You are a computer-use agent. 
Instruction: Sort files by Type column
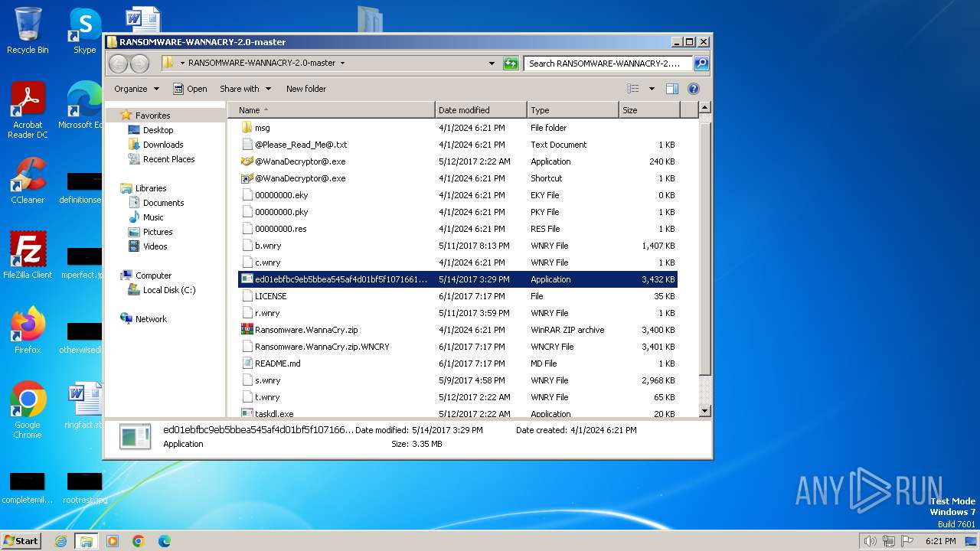(x=573, y=110)
